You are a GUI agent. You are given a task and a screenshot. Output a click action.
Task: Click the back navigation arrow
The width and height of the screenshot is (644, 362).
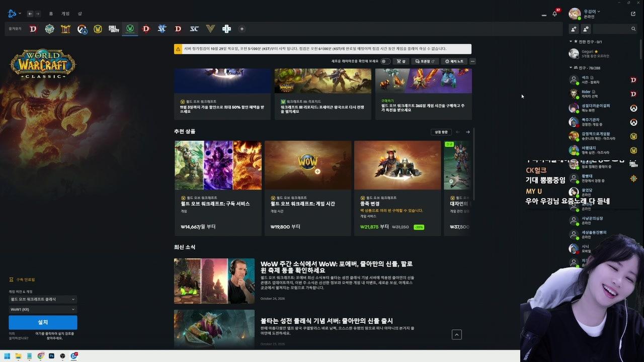30,14
